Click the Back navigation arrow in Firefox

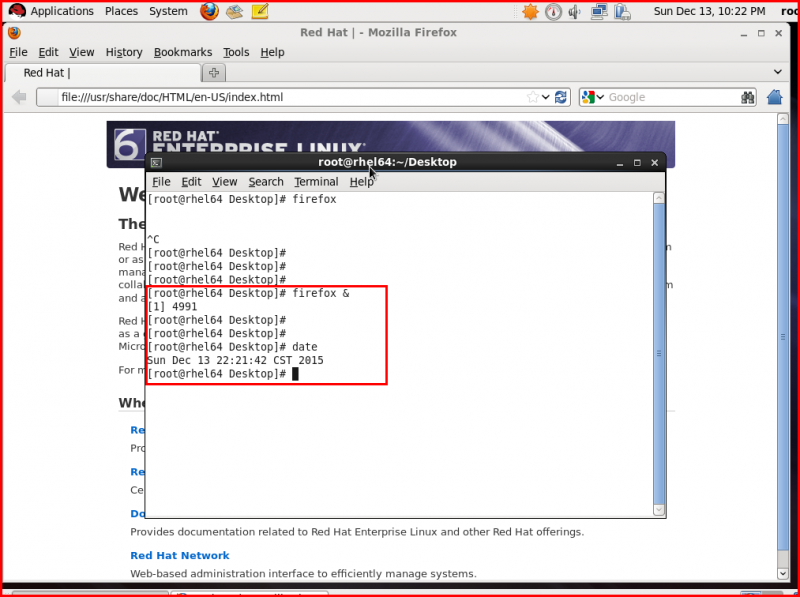click(x=18, y=97)
